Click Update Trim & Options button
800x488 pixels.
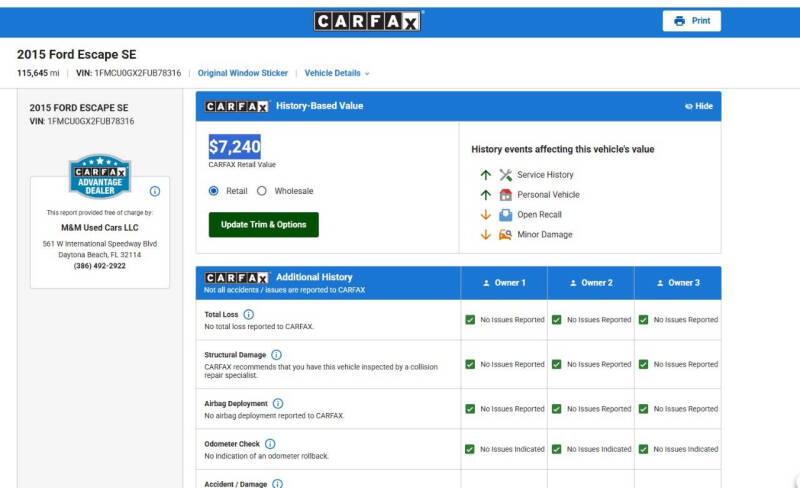pyautogui.click(x=264, y=225)
